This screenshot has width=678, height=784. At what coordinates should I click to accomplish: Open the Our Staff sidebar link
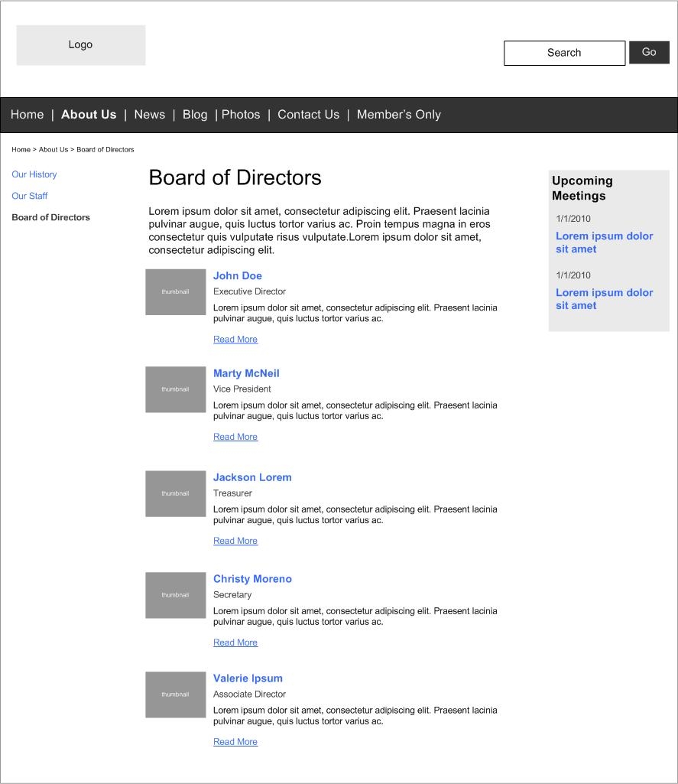[x=30, y=196]
